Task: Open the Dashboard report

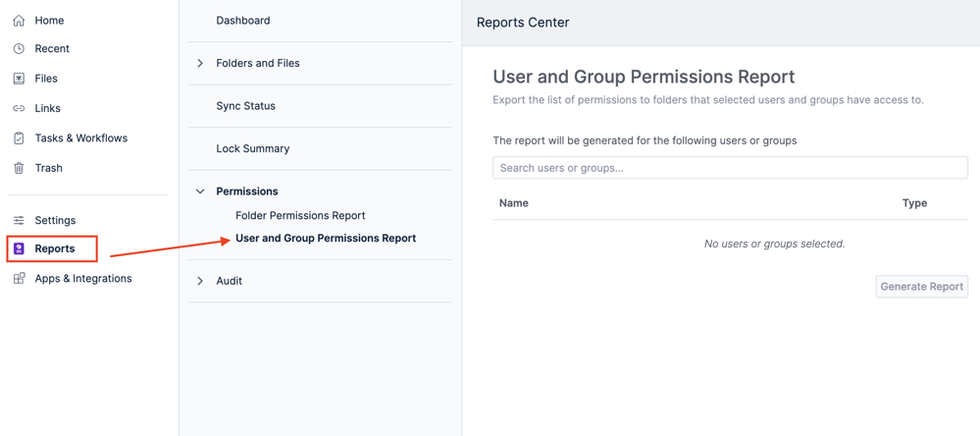Action: (x=243, y=21)
